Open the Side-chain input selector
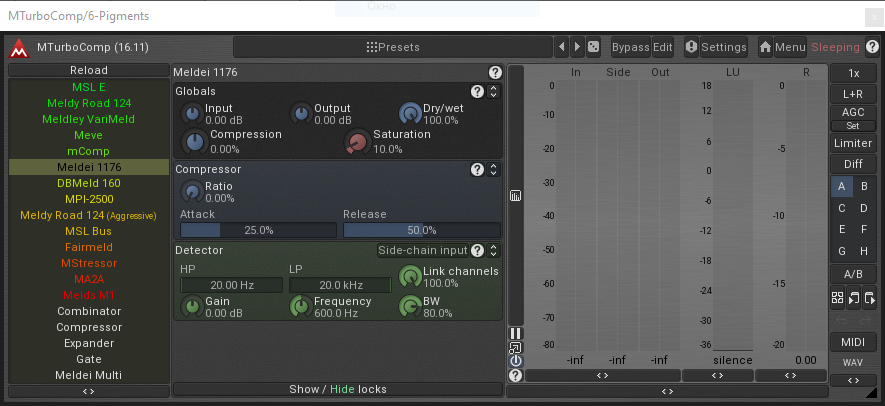Screen dimensions: 885x406 (423, 250)
